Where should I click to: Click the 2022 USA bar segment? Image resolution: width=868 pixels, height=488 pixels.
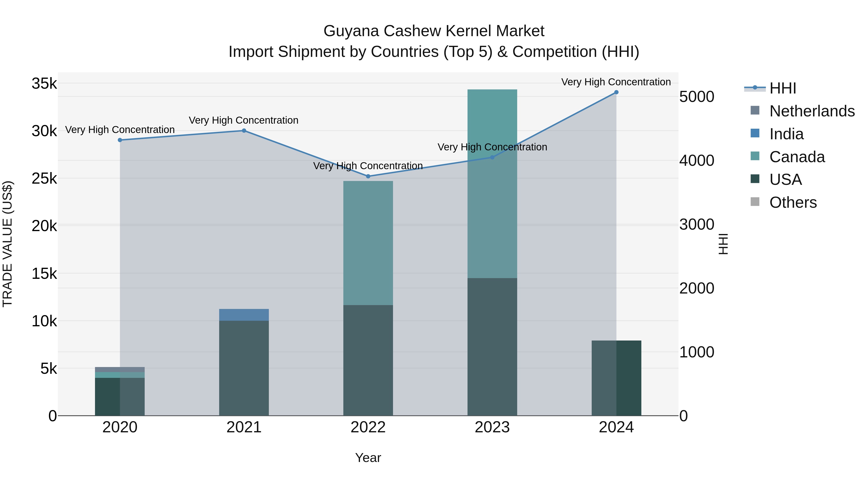368,360
